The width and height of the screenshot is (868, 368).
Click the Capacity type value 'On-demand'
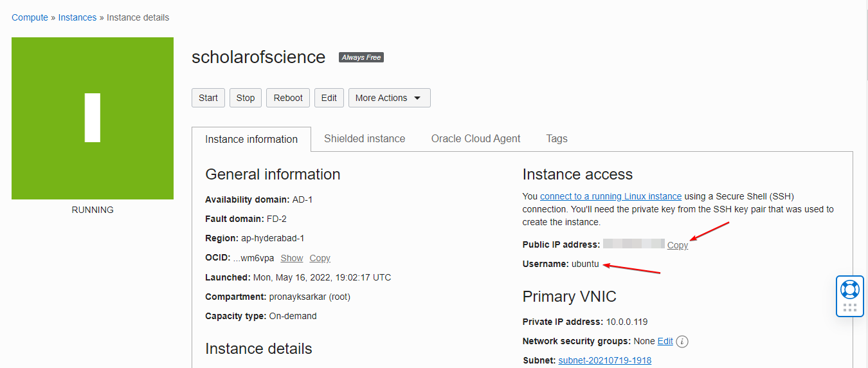click(x=293, y=316)
